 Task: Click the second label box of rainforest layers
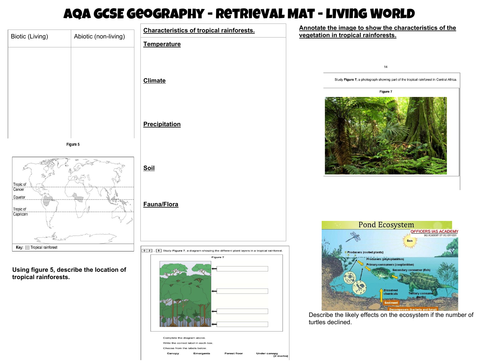242,291
